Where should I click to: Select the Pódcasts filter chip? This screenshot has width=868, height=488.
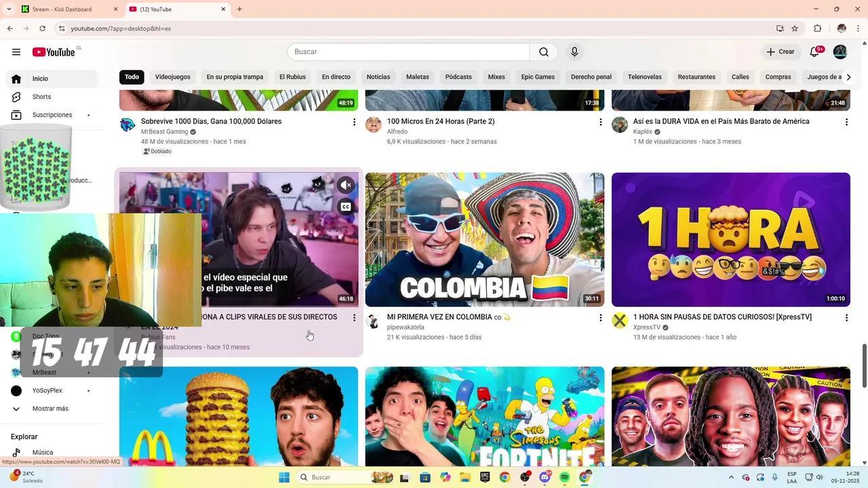[x=458, y=77]
